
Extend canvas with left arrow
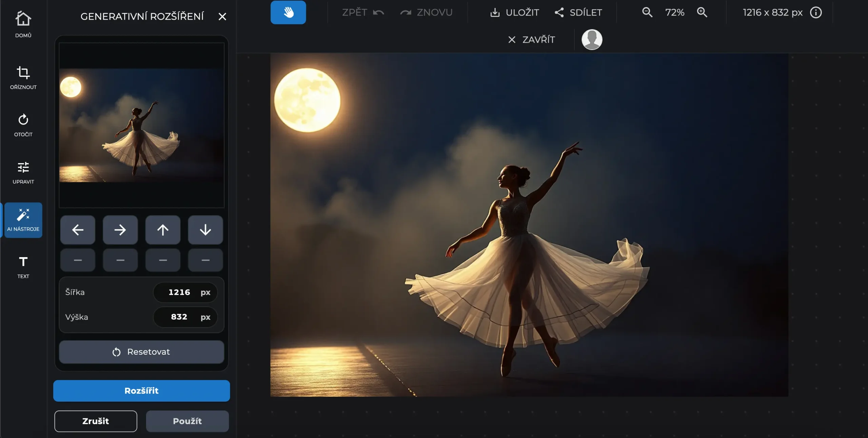click(x=78, y=230)
